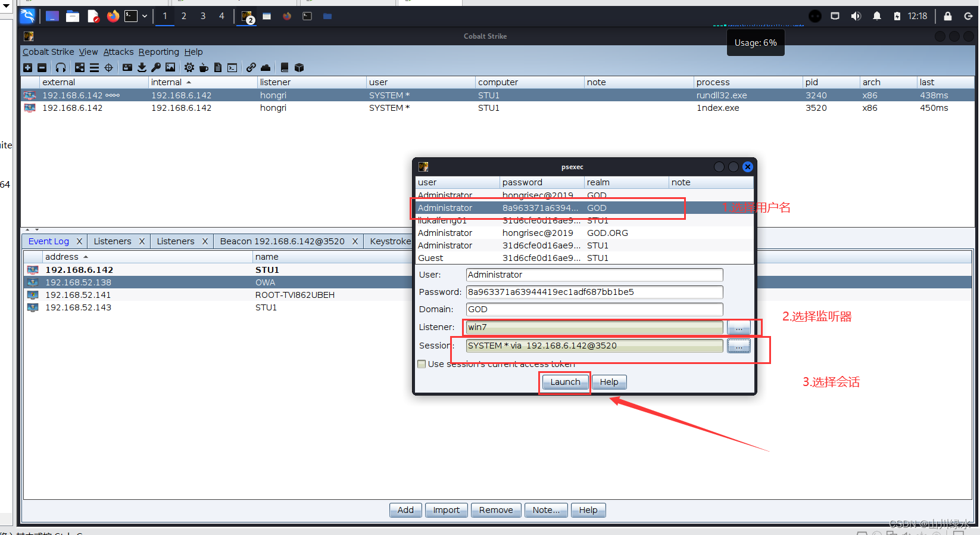Switch to the Event Log tab

coord(49,241)
